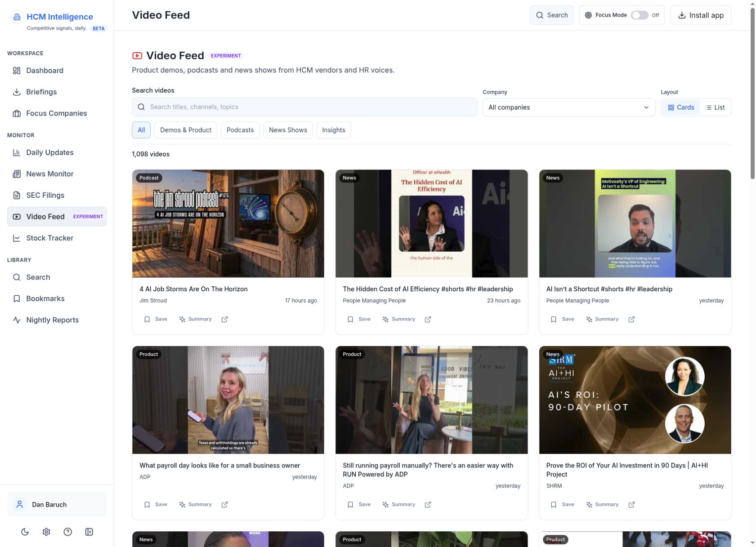Viewport: 756px width, 547px height.
Task: Open AI Isn't a Shortcut thumbnail
Action: coord(635,223)
